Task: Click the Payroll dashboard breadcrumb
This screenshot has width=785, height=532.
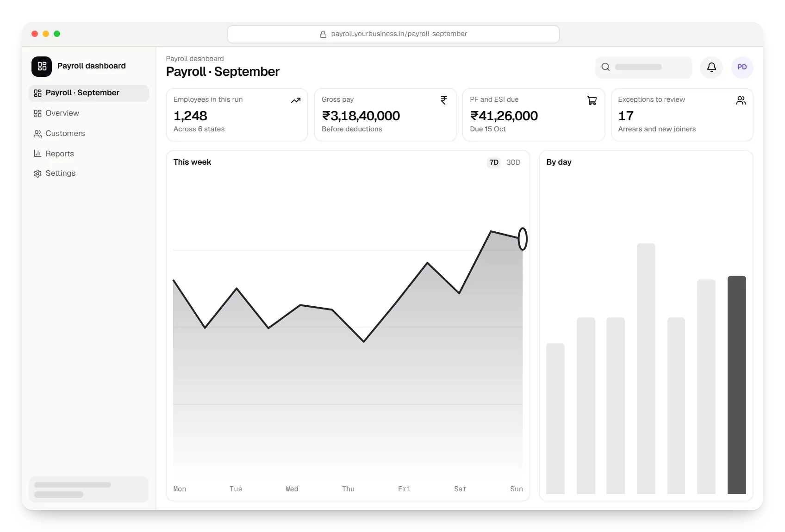Action: (194, 59)
